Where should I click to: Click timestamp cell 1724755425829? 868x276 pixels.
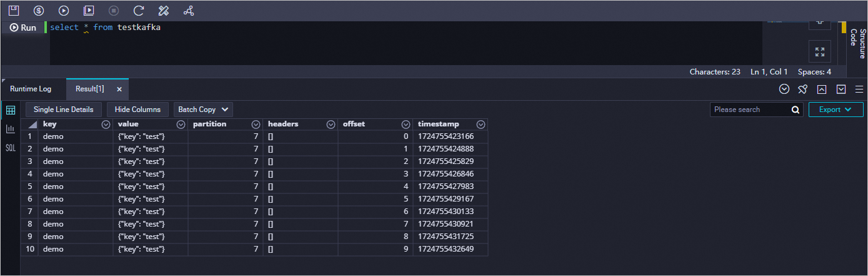coord(451,161)
